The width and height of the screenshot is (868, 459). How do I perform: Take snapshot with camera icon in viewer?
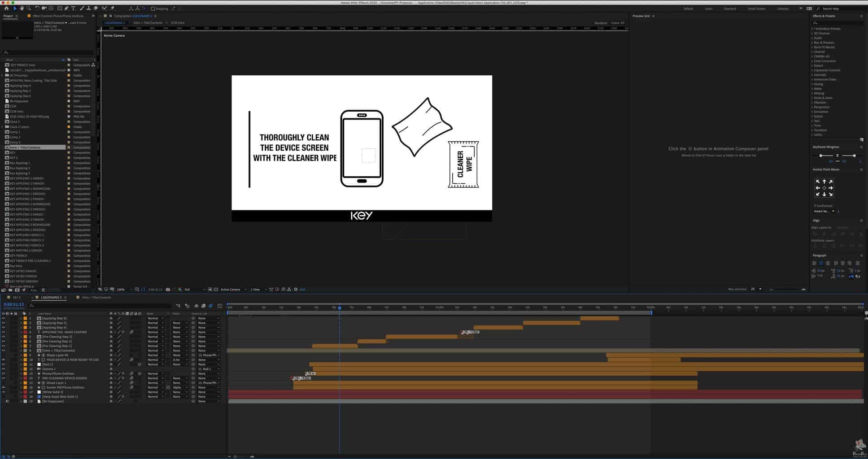168,290
